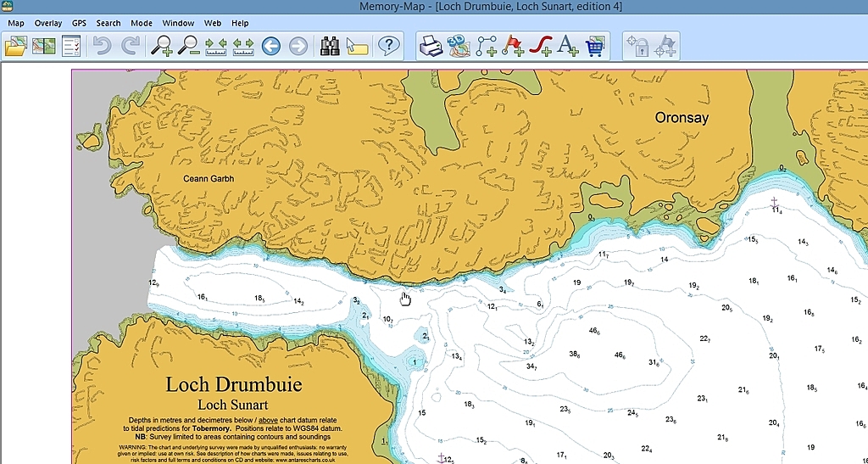The height and width of the screenshot is (464, 868).
Task: Open the overlay properties checklist icon
Action: coord(71,46)
